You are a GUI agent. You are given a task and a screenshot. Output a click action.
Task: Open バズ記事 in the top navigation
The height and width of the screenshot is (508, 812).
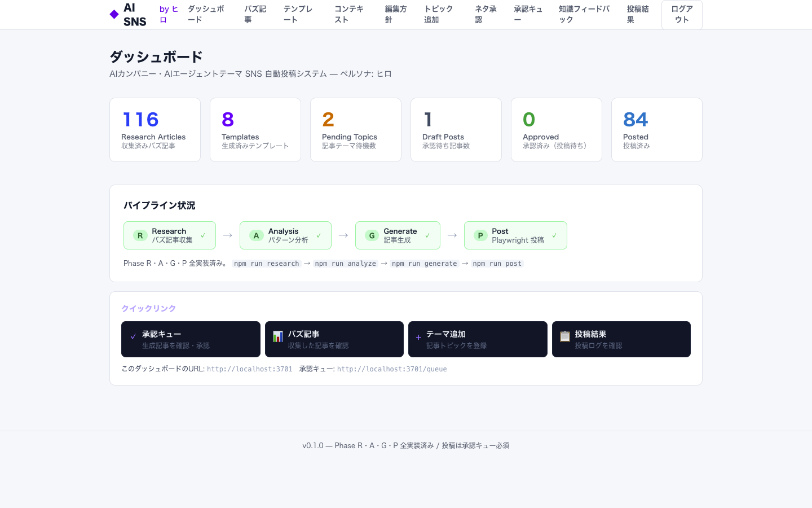pos(255,14)
